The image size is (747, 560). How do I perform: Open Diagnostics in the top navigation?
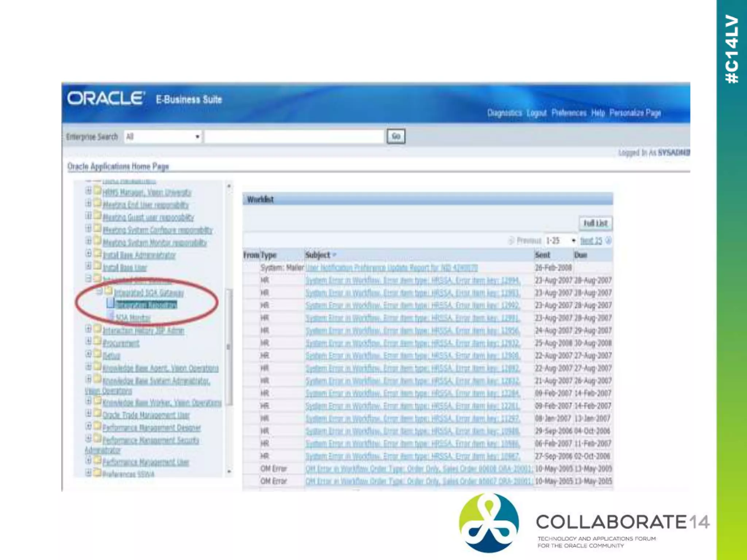504,113
